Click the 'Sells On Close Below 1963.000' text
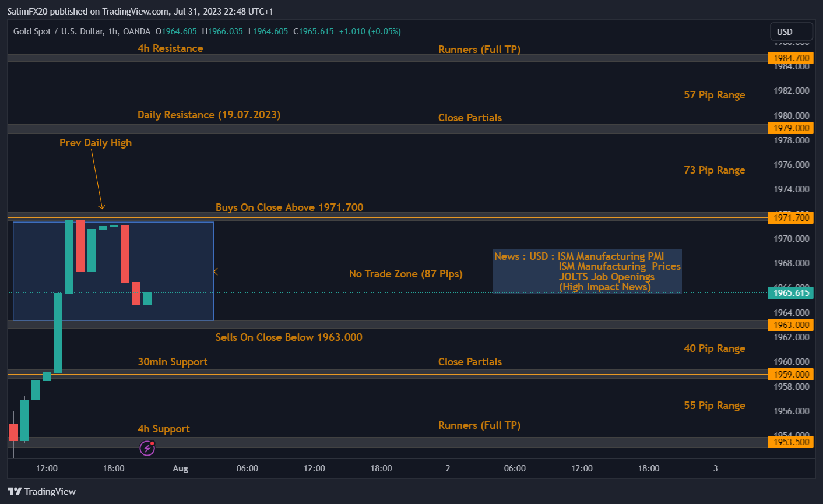This screenshot has height=504, width=823. click(289, 337)
